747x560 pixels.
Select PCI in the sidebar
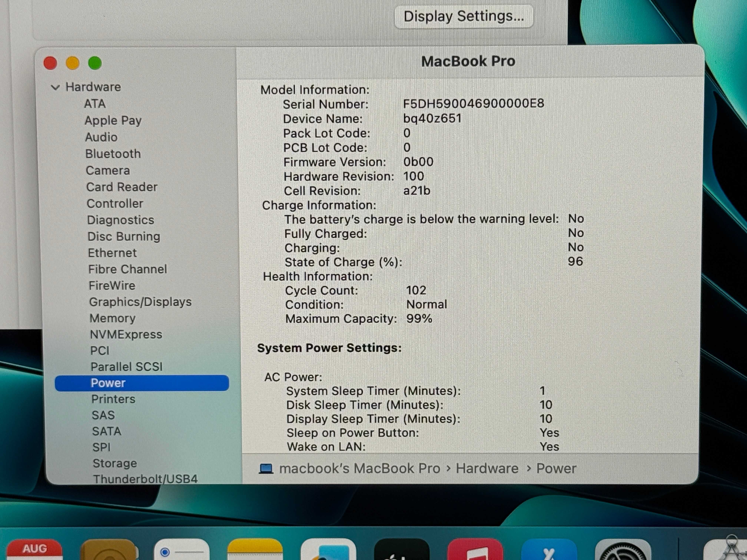pyautogui.click(x=100, y=351)
